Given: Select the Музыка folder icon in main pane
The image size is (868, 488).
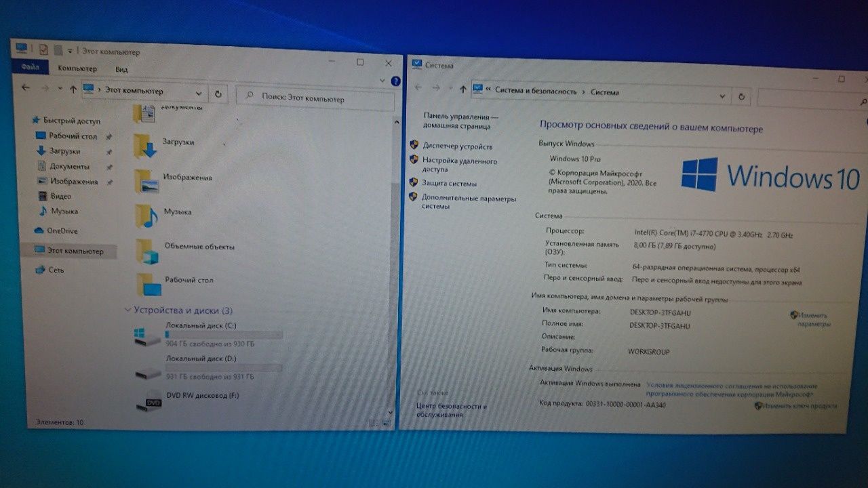Looking at the screenshot, I should coord(146,216).
